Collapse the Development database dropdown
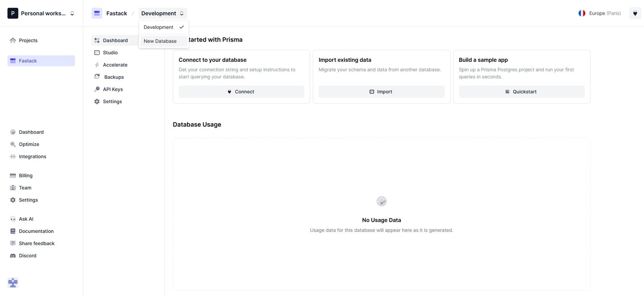 tap(163, 13)
